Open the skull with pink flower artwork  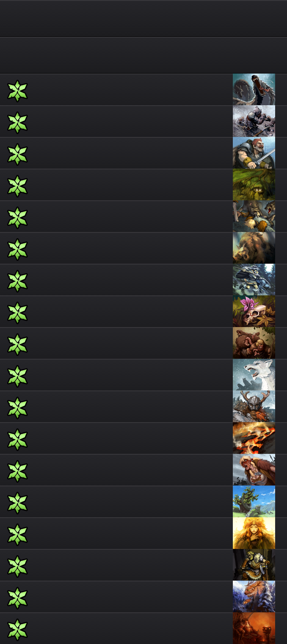pos(254,311)
